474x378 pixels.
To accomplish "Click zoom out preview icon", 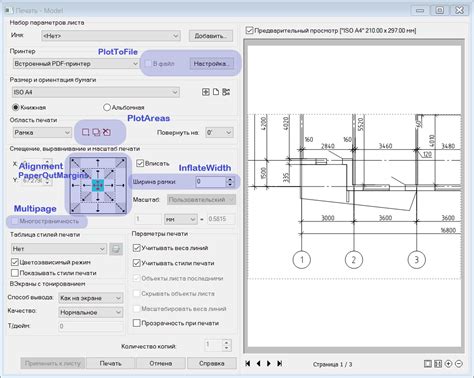I will (x=459, y=364).
